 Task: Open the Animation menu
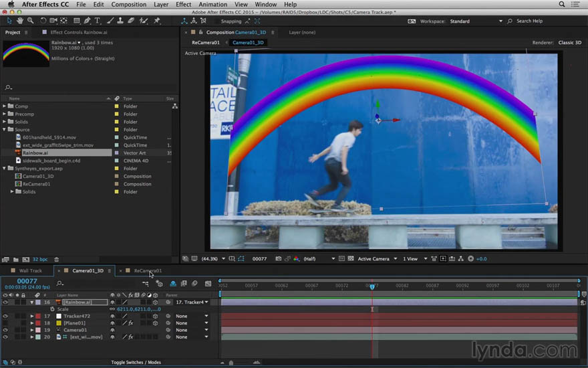[x=212, y=5]
